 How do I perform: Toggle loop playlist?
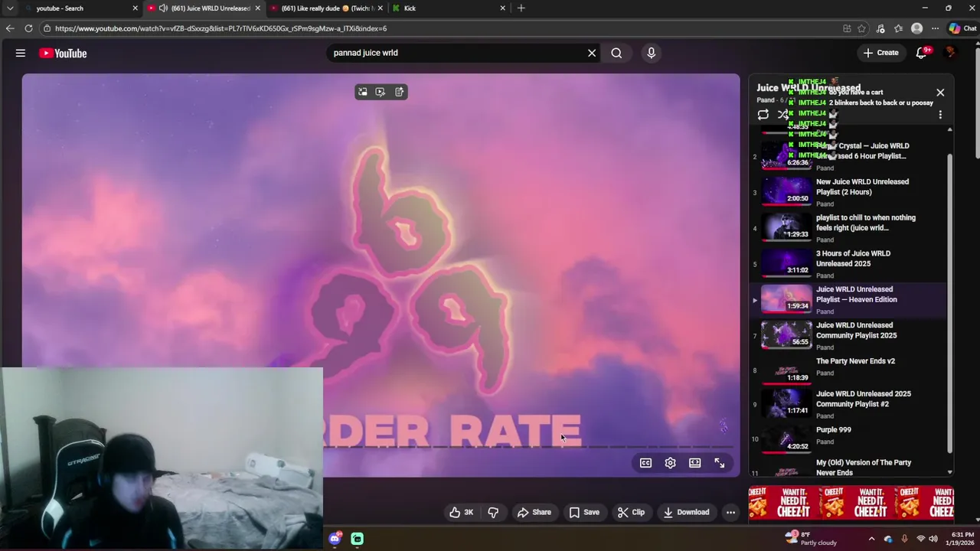pos(763,115)
